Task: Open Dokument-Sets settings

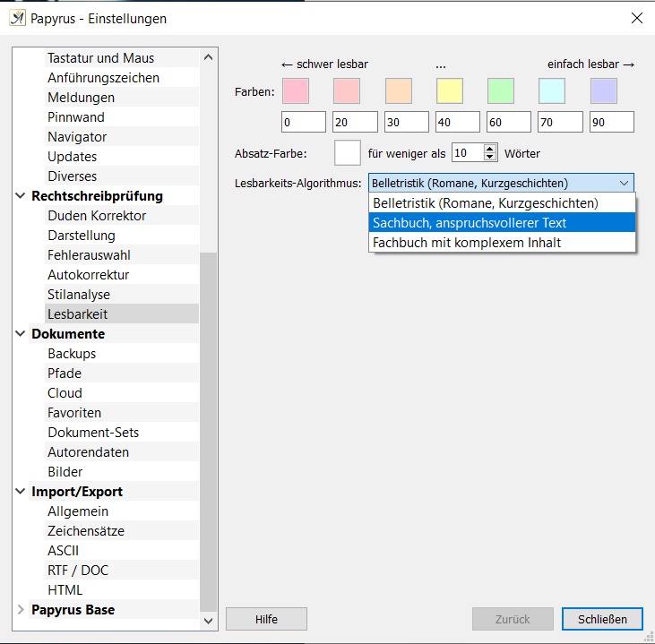Action: click(122, 433)
